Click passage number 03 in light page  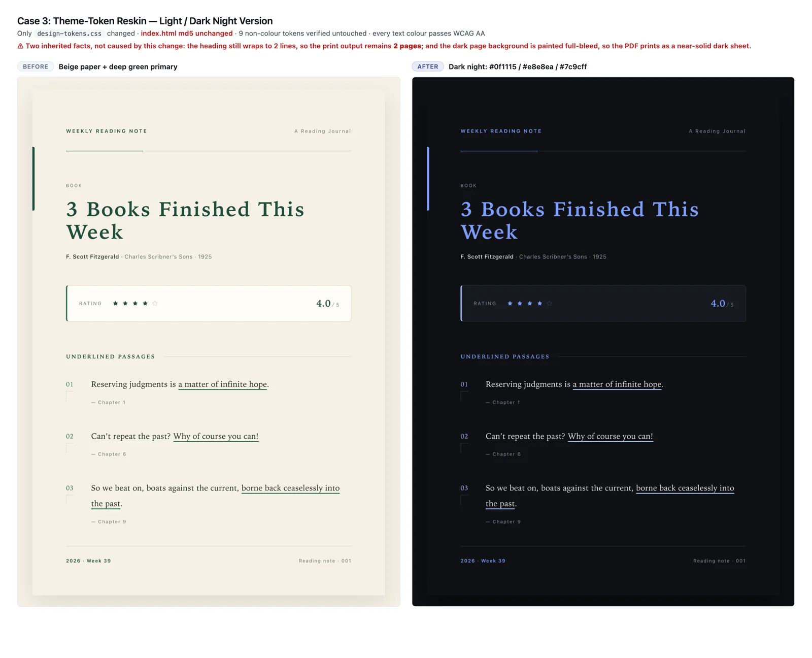click(70, 488)
